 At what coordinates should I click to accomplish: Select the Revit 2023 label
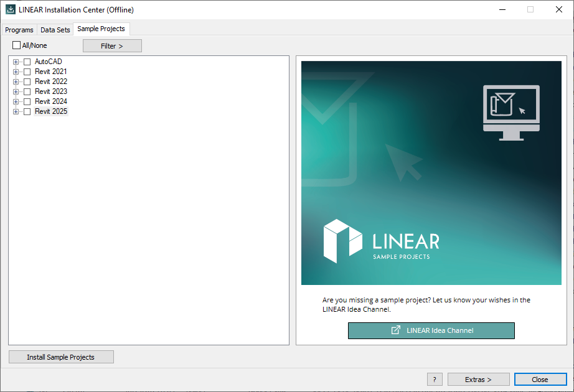click(x=51, y=91)
